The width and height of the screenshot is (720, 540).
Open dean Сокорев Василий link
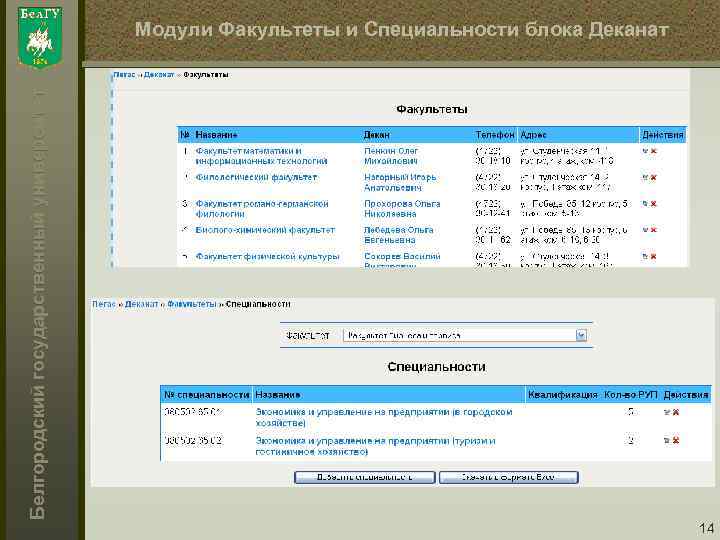[402, 259]
